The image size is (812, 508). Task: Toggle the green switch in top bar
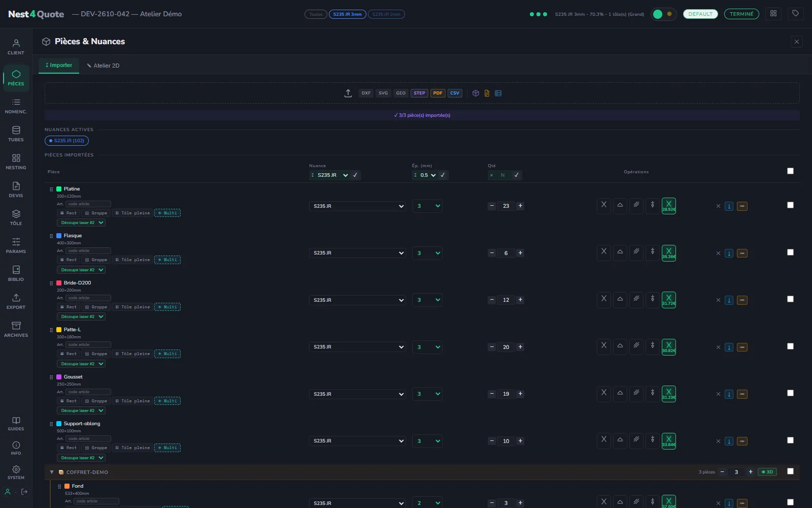tap(663, 14)
